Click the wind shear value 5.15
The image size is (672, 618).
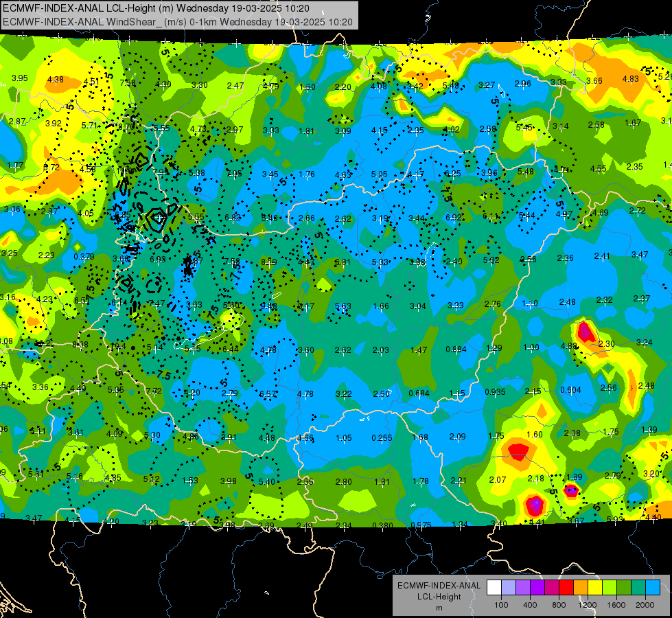pyautogui.click(x=192, y=349)
